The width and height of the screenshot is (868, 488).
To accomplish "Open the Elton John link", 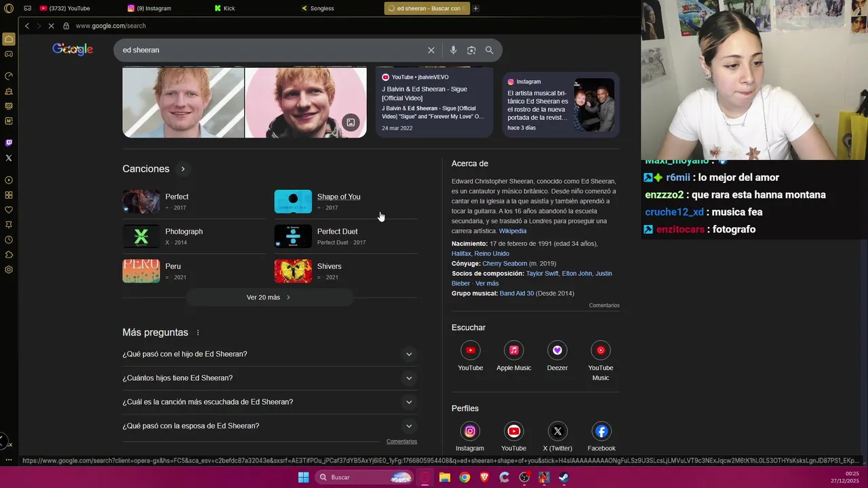I will coord(577,274).
